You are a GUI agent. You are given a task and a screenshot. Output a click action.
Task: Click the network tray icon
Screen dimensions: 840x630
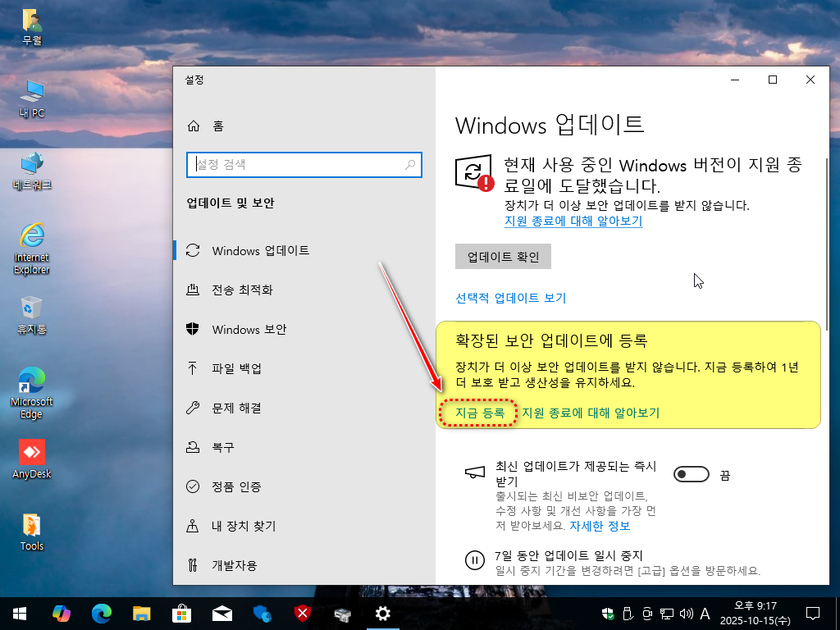[x=666, y=614]
